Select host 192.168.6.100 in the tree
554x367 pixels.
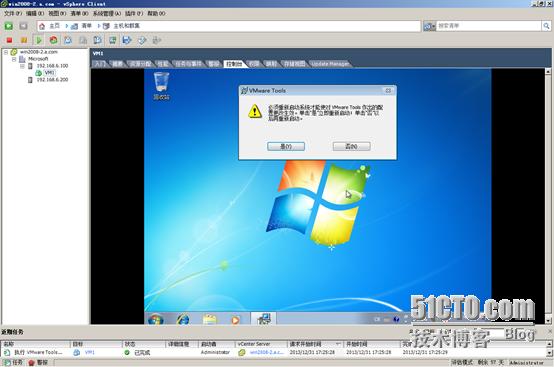coord(52,66)
